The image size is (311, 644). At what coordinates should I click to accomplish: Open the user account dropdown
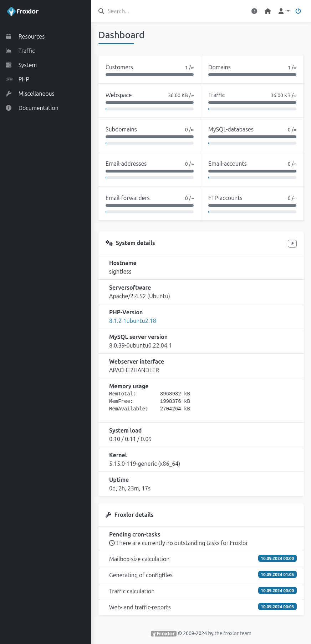coord(284,11)
